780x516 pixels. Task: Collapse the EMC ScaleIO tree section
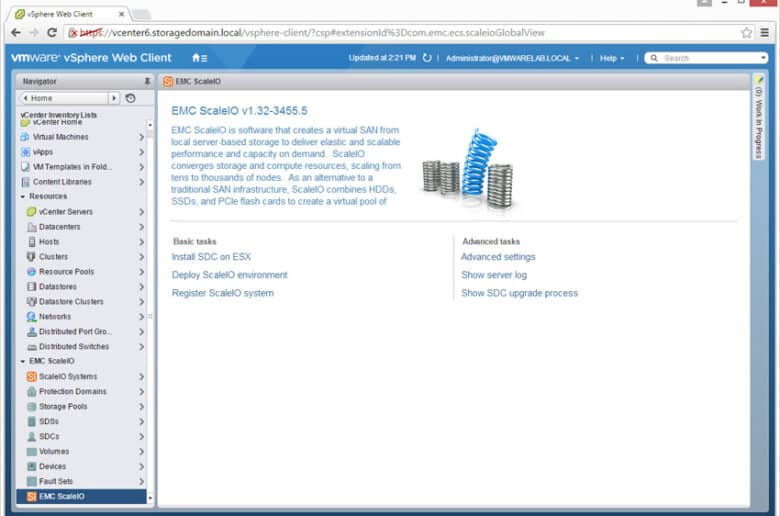[23, 361]
